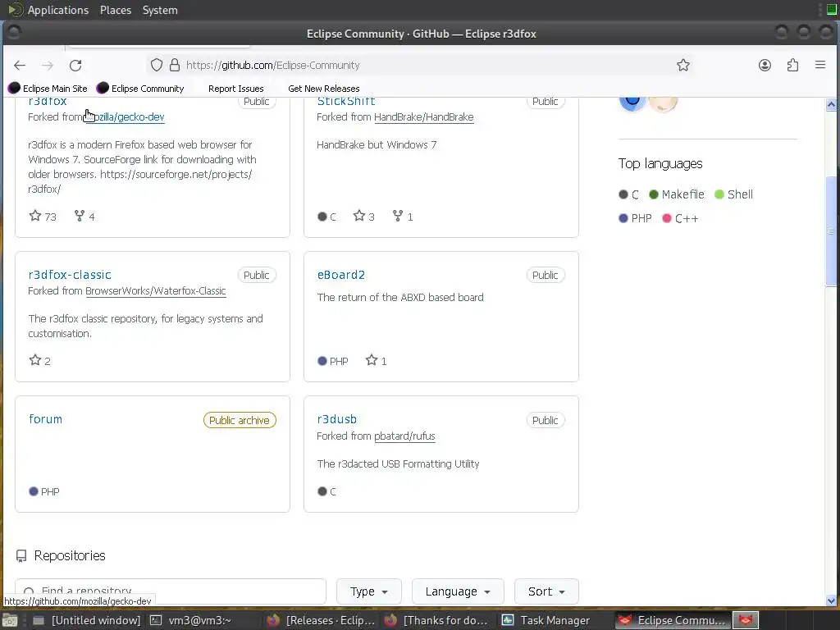
Task: Click C++ in Top languages
Action: point(680,218)
